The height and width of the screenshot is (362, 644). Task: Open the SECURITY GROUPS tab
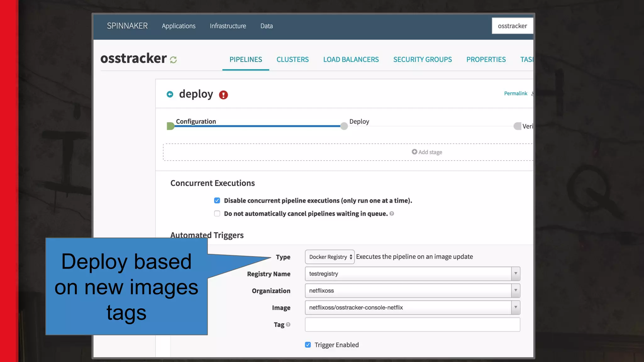pos(422,59)
